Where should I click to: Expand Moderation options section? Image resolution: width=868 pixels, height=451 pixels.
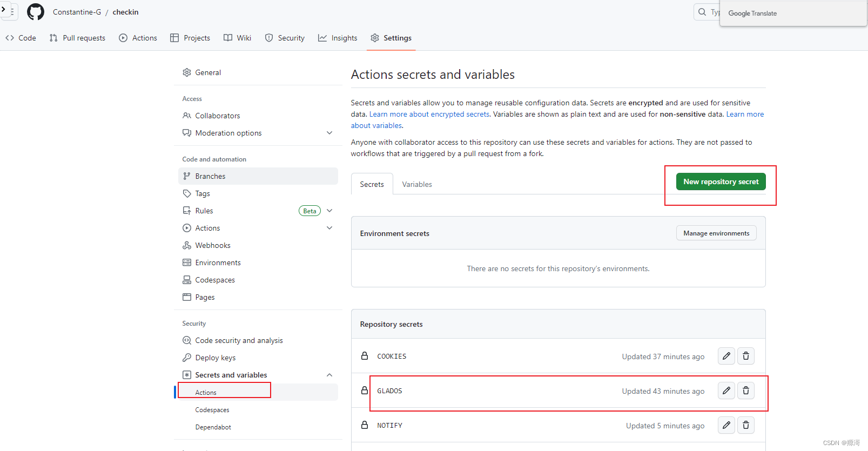coord(329,133)
